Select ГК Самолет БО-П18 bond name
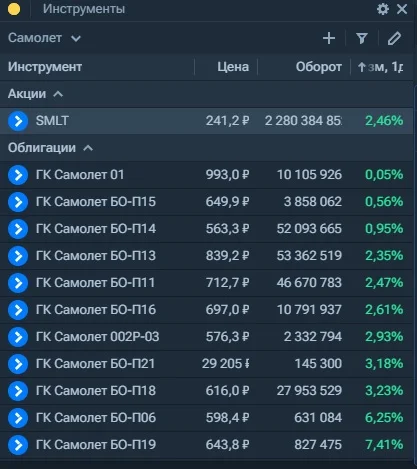Image resolution: width=417 pixels, height=469 pixels. tap(96, 391)
